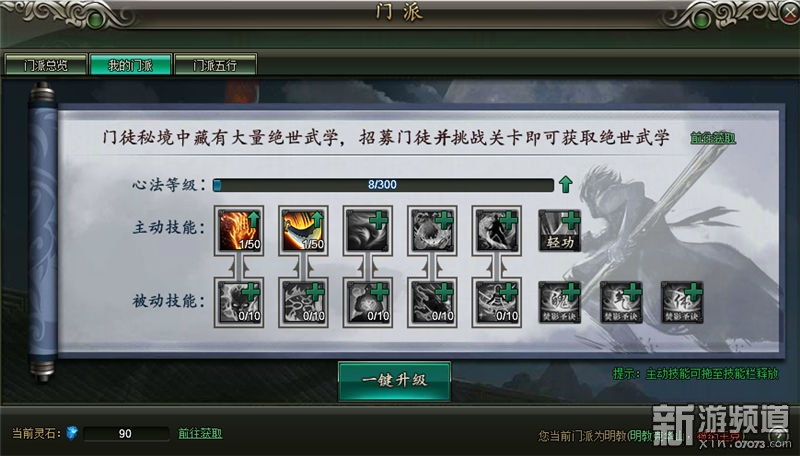Click the 一键升级 button
Image resolution: width=800 pixels, height=456 pixels.
point(394,381)
